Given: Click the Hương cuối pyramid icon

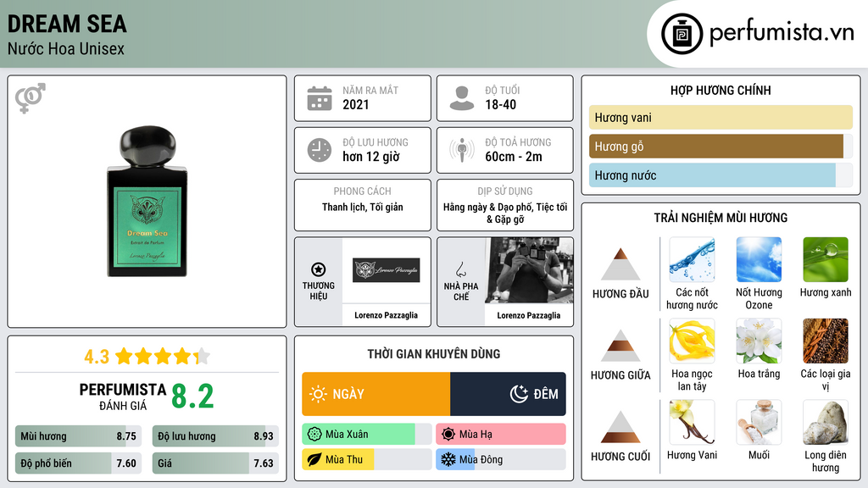Looking at the screenshot, I should [620, 427].
